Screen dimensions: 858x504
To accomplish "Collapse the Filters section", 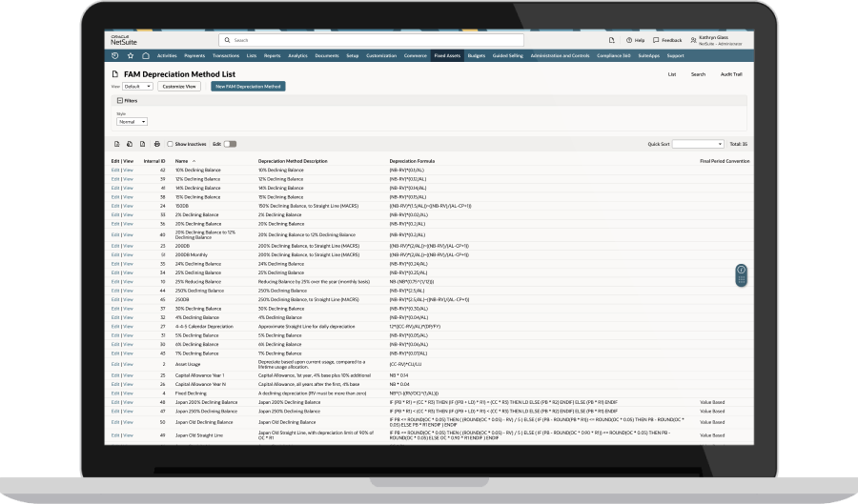I will pyautogui.click(x=120, y=101).
